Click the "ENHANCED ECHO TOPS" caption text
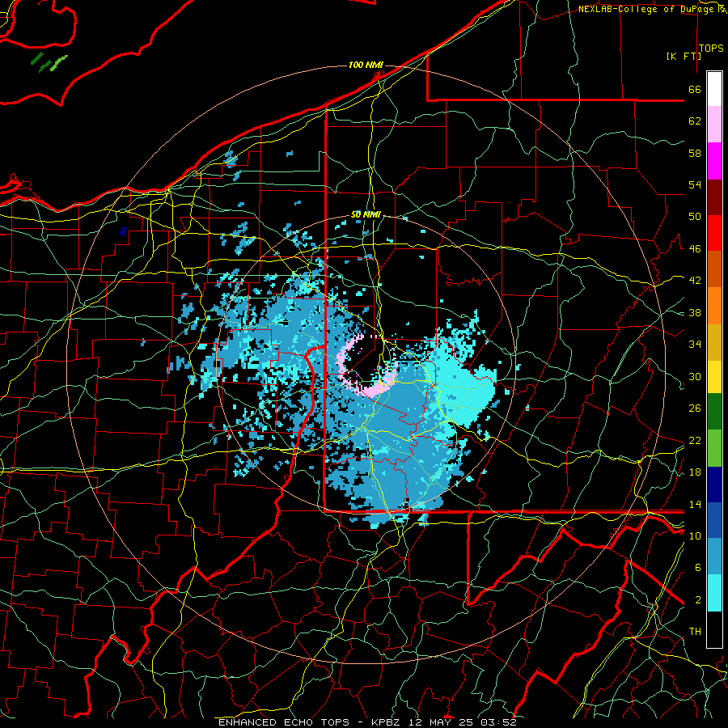The height and width of the screenshot is (728, 728). 284,722
